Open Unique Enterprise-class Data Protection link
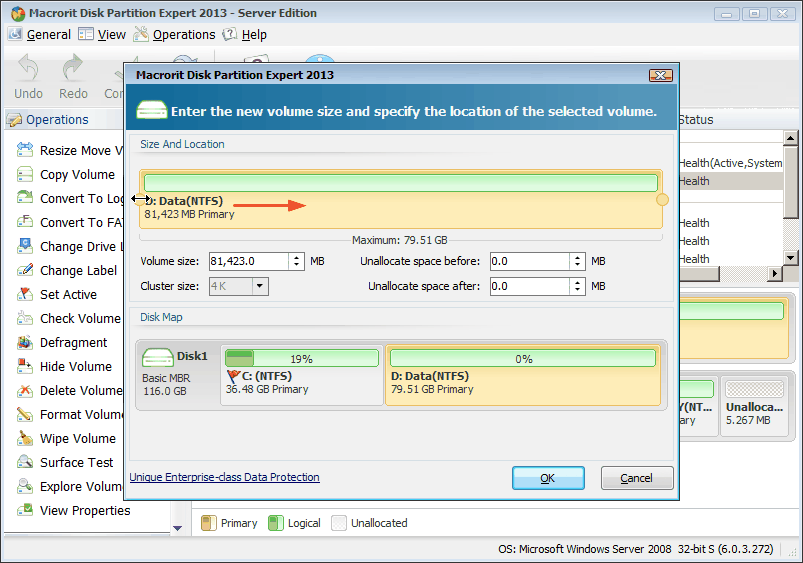803x563 pixels. 224,477
